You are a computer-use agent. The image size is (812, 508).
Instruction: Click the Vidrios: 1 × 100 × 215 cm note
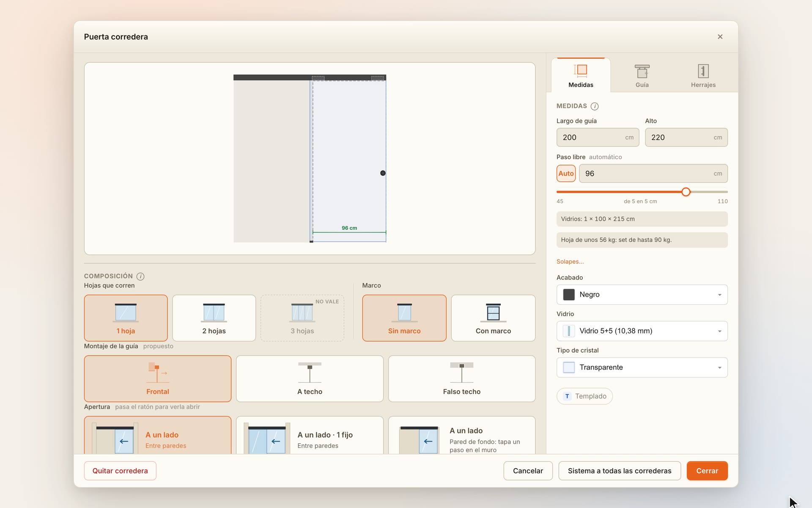point(642,219)
